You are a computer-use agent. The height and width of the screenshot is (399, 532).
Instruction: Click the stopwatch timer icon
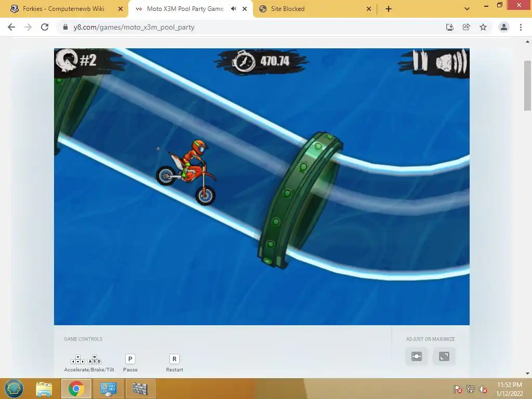(x=243, y=62)
